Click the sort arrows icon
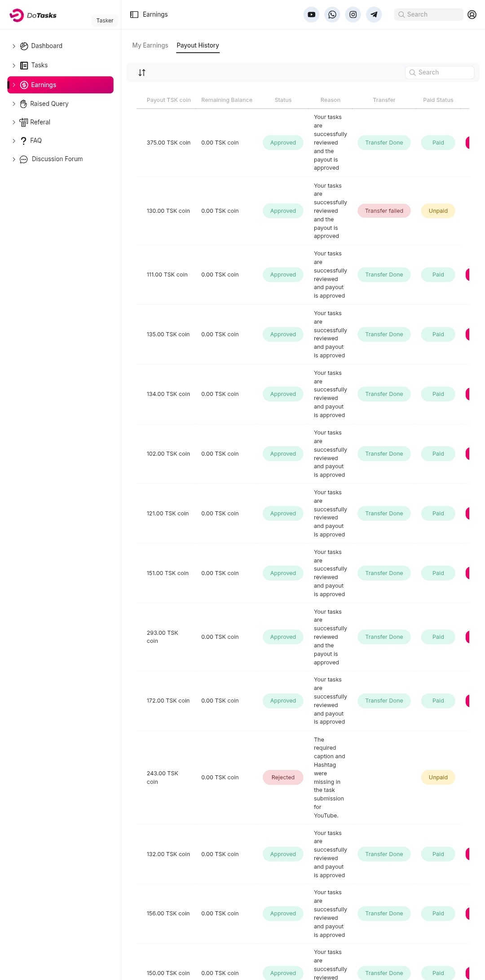This screenshot has width=485, height=980. pyautogui.click(x=142, y=73)
